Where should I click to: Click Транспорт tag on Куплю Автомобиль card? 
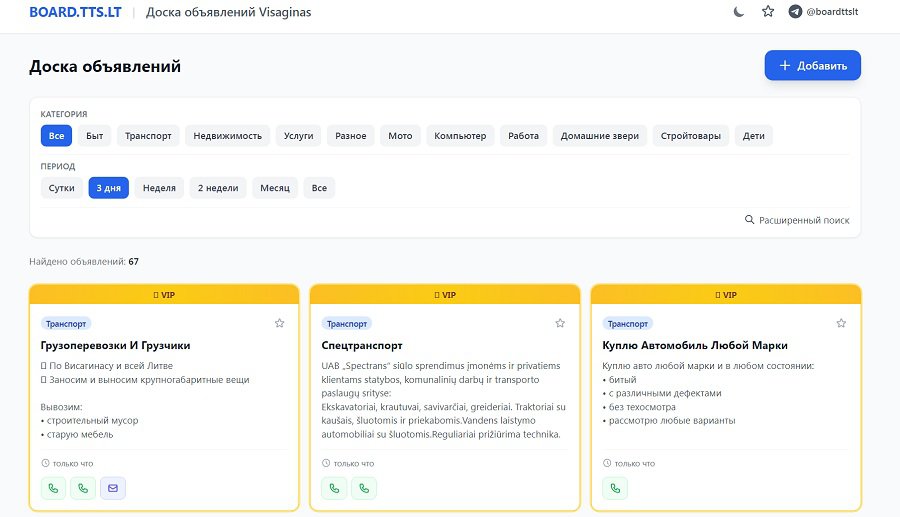(x=627, y=323)
